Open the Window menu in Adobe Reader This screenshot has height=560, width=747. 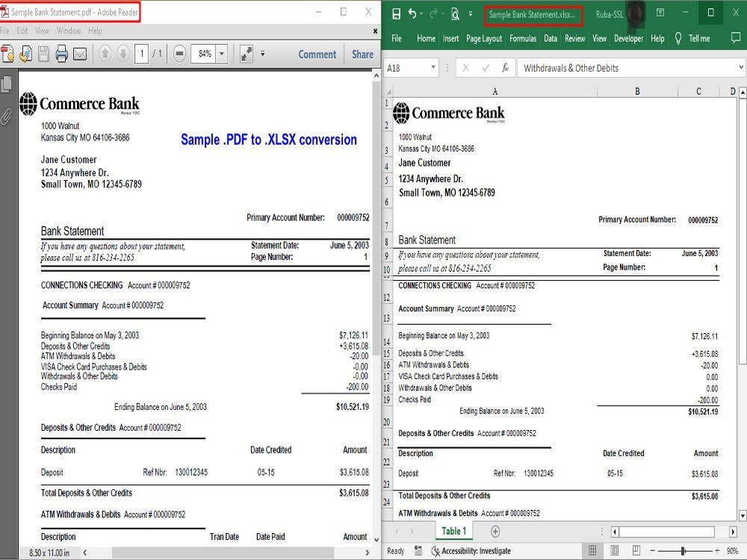pos(69,31)
